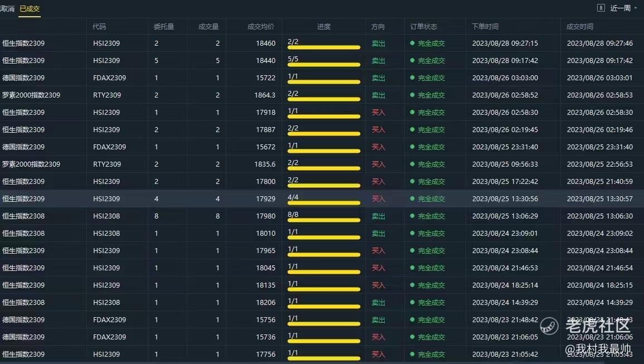The image size is (644, 364).
Task: Click the 卖出 direction in the 15756 row
Action: point(378,319)
